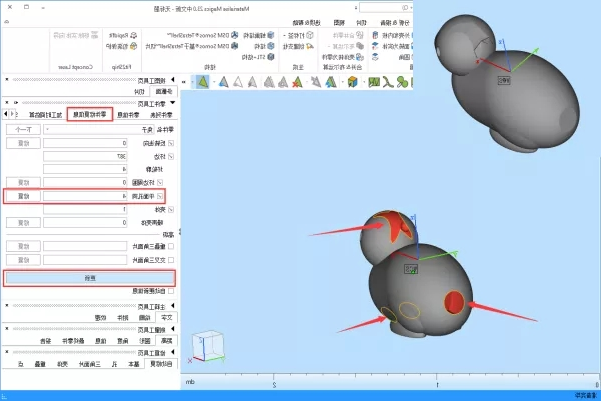This screenshot has width=601, height=401.
Task: Click the 角度 tab in measure panel
Action: (x=123, y=341)
